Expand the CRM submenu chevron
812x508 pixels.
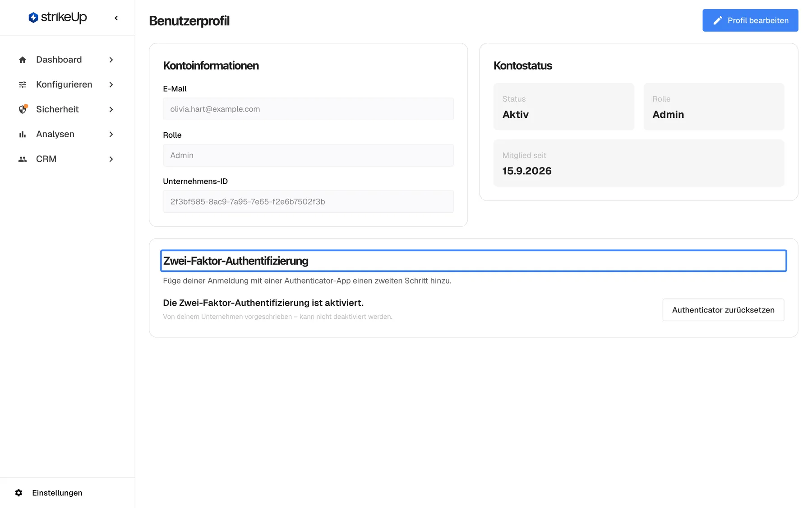(111, 159)
